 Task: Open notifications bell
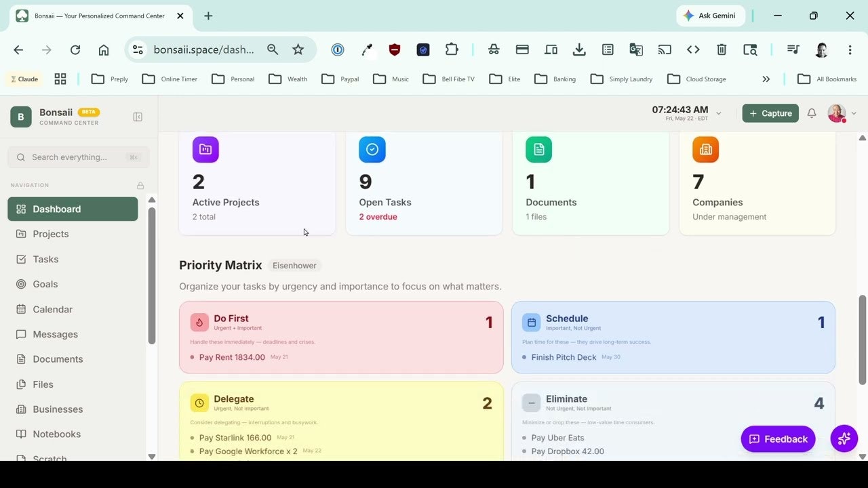click(812, 113)
